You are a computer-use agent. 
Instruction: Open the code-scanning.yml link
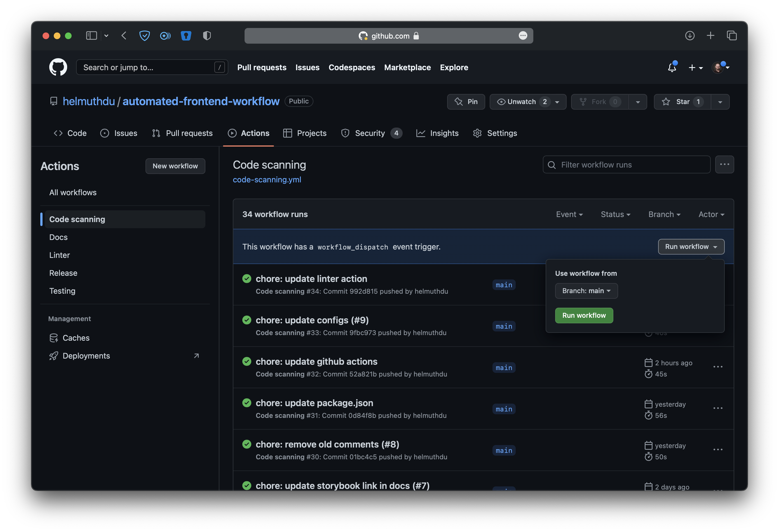coord(267,180)
